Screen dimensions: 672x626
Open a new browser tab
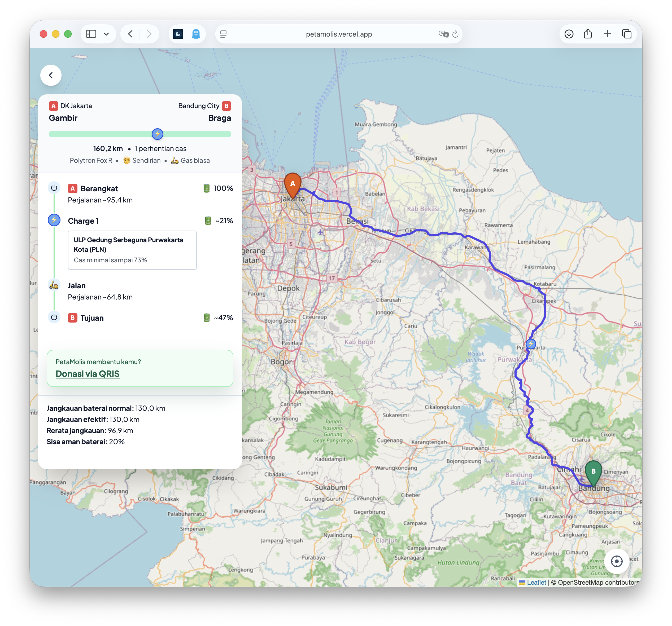tap(608, 34)
